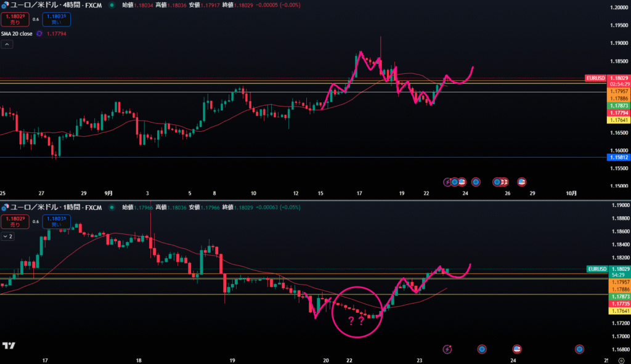This screenshot has height=364, width=631.
Task: Click the red 売り sell button in 1-hour chart
Action: tap(14, 222)
